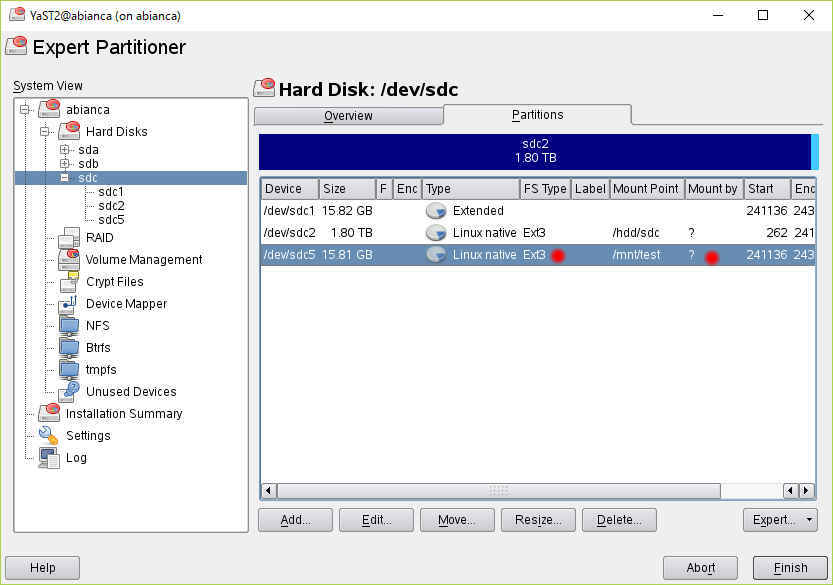Click the Volume Management icon
Image resolution: width=833 pixels, height=585 pixels.
point(69,259)
